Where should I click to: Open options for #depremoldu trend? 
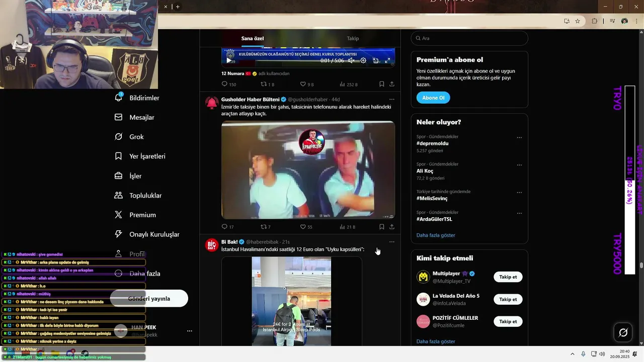pyautogui.click(x=519, y=137)
